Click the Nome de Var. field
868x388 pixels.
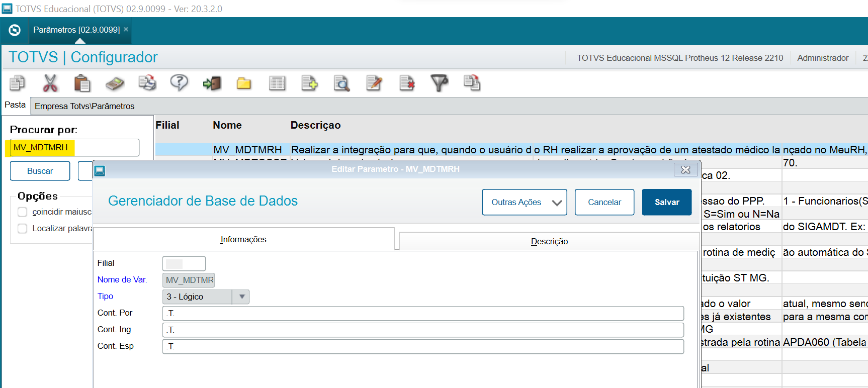189,280
